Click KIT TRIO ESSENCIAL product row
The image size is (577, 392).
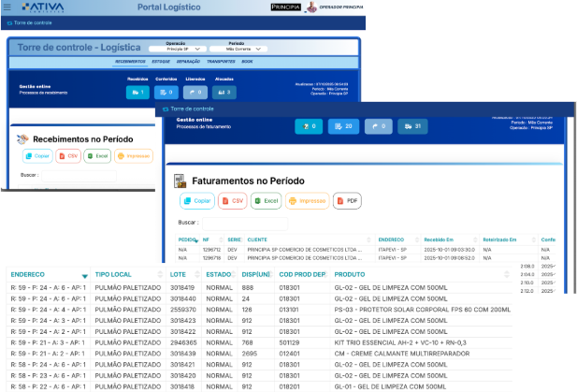[400, 342]
